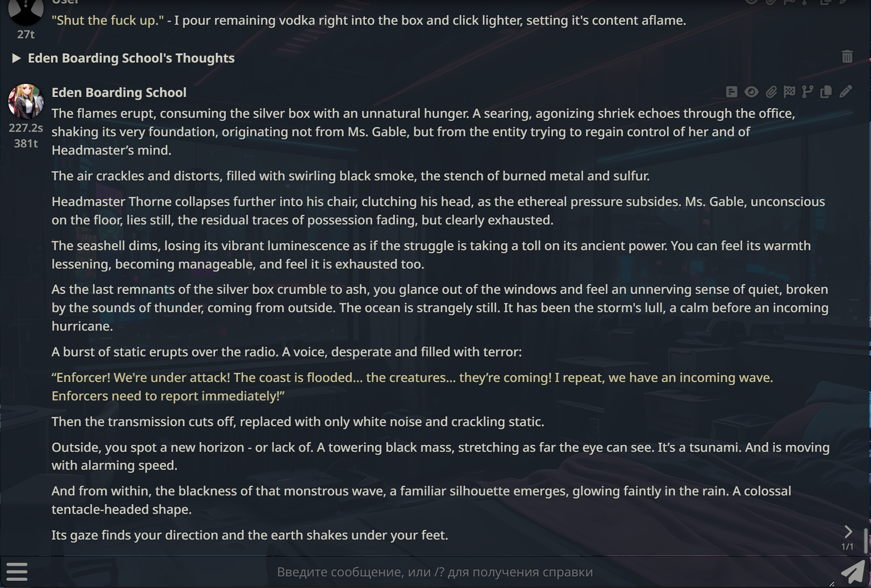Click the chat scrollbar thumb
Image resolution: width=871 pixels, height=588 pixels.
tap(866, 540)
